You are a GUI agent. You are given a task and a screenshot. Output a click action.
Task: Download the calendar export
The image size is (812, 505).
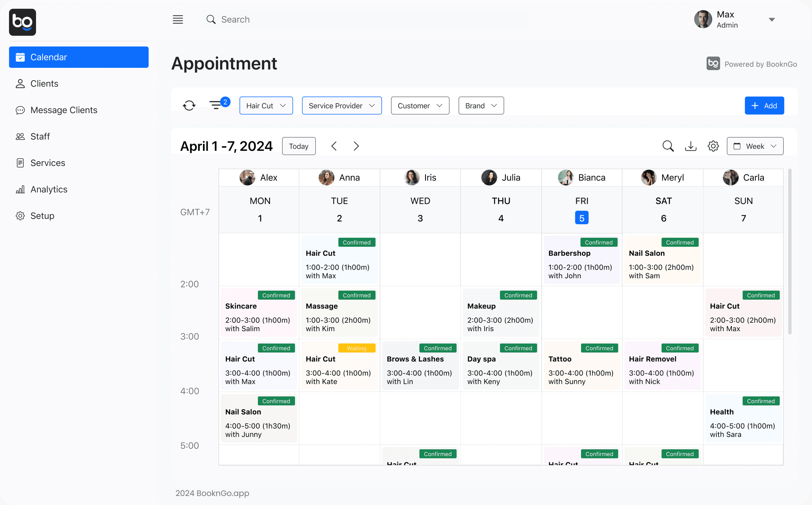tap(691, 146)
